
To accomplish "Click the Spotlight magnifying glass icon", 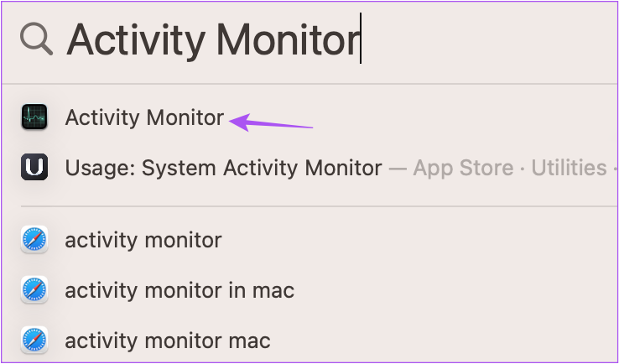I will [x=36, y=39].
